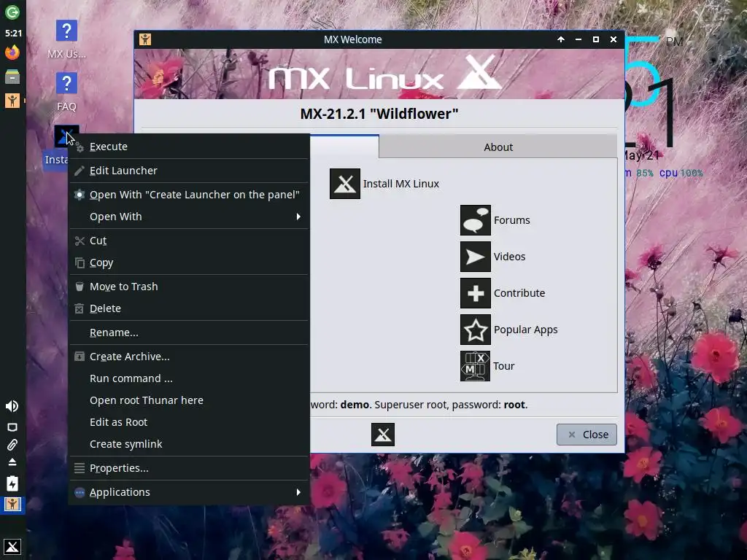747x560 pixels.
Task: Click the battery power icon in the panel
Action: tap(12, 483)
